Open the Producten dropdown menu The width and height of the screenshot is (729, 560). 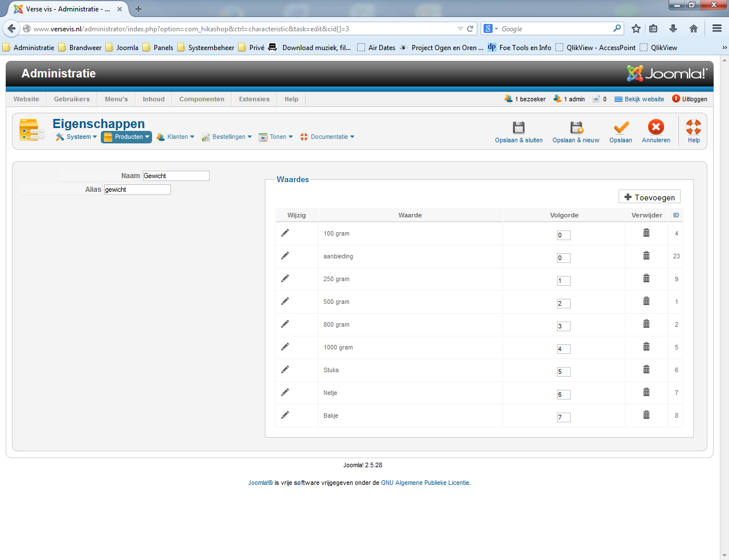pyautogui.click(x=126, y=137)
